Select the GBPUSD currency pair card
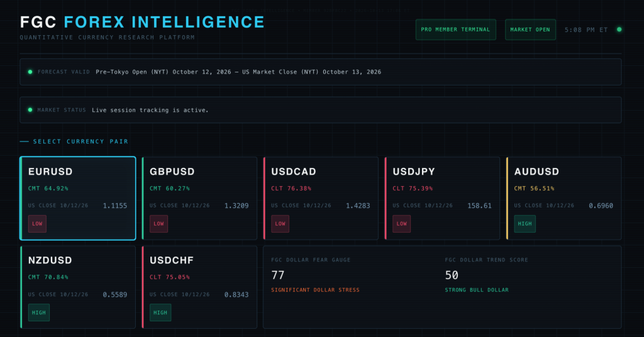The image size is (644, 337). pos(199,198)
